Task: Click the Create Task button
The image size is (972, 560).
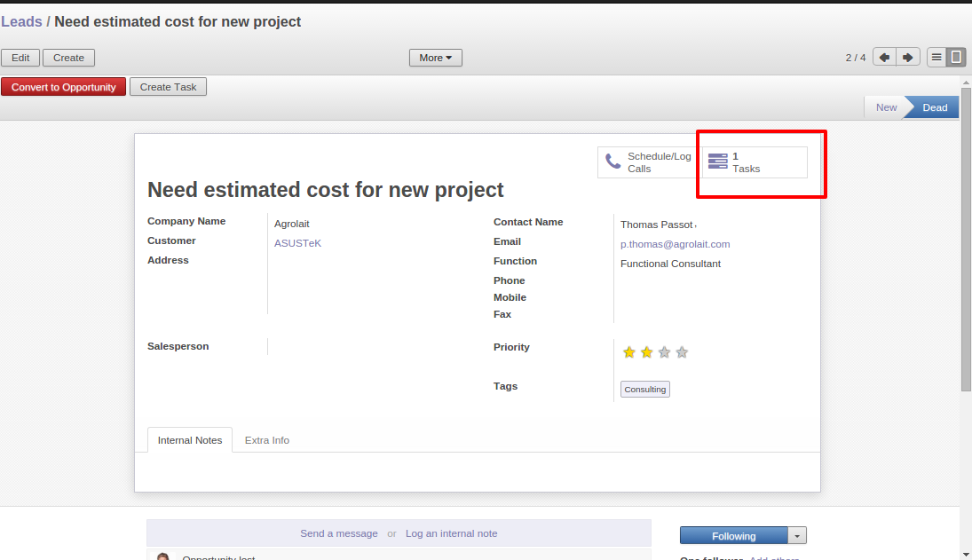Action: coord(168,87)
